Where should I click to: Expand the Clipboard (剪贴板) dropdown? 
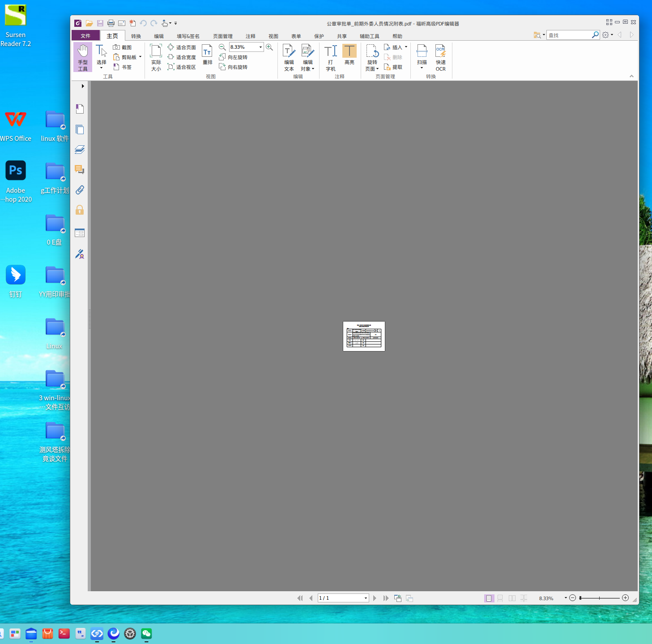140,57
